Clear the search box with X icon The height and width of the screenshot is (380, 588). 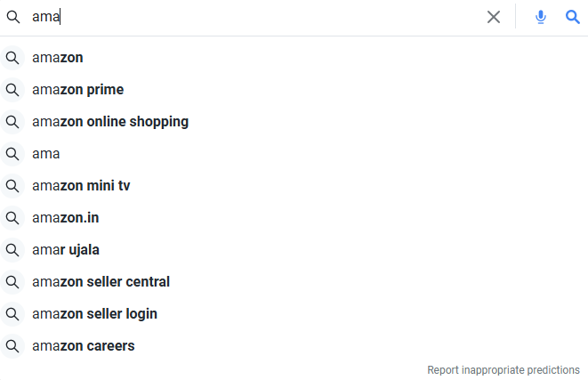[x=494, y=17]
